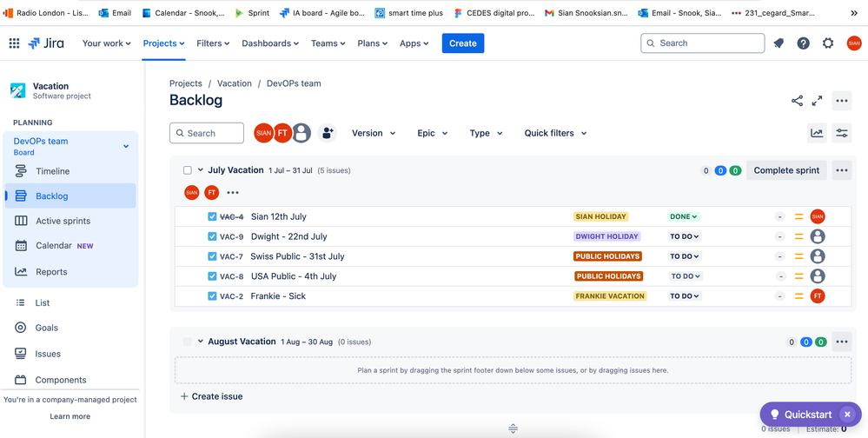Screen dimensions: 868x438
Task: Open the Your work menu
Action: coord(106,43)
